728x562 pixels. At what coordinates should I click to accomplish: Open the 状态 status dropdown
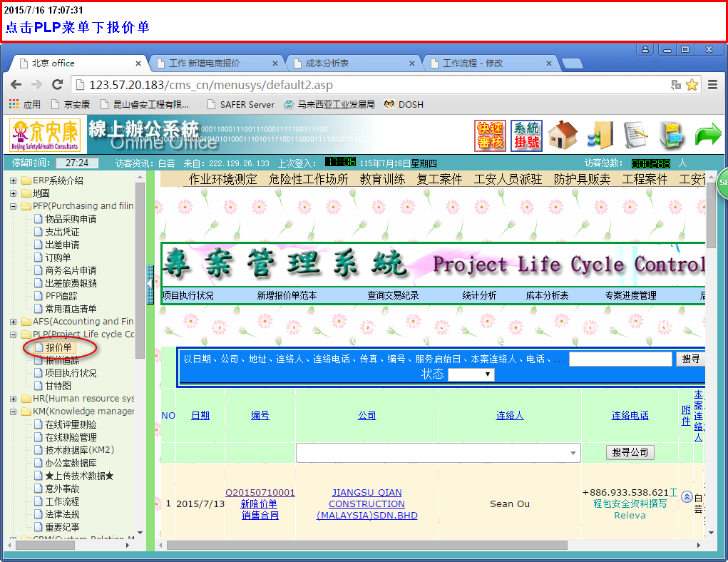(471, 374)
